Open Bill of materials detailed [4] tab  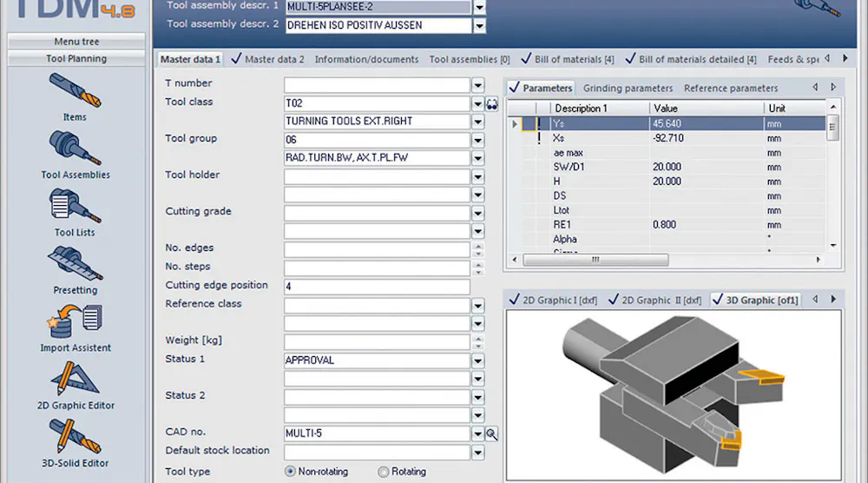click(691, 59)
